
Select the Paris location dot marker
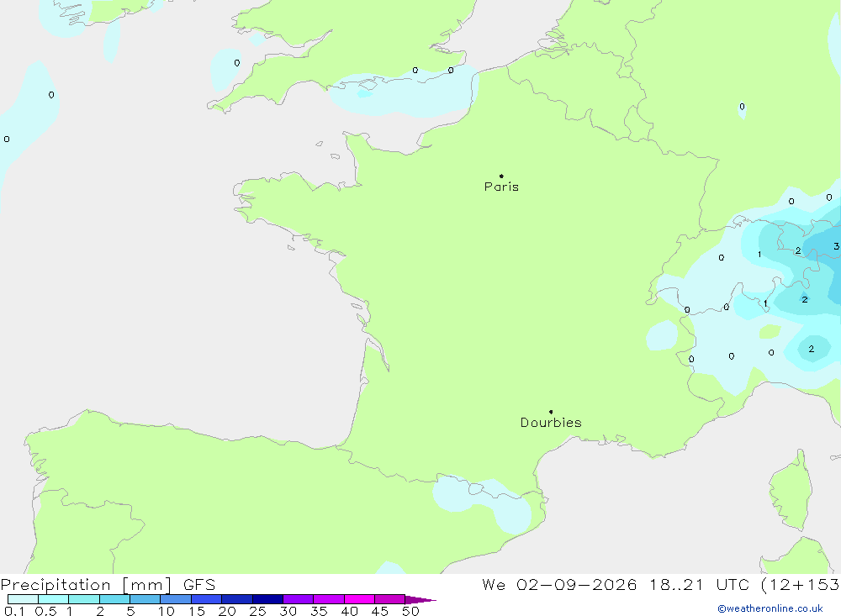click(501, 176)
